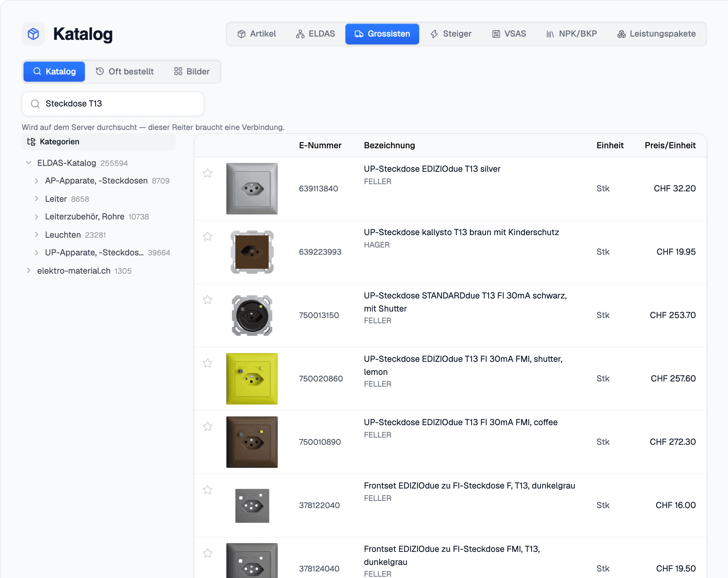Viewport: 728px width, 578px height.
Task: Open Frontset F dunkelgrau product image
Action: click(x=252, y=506)
